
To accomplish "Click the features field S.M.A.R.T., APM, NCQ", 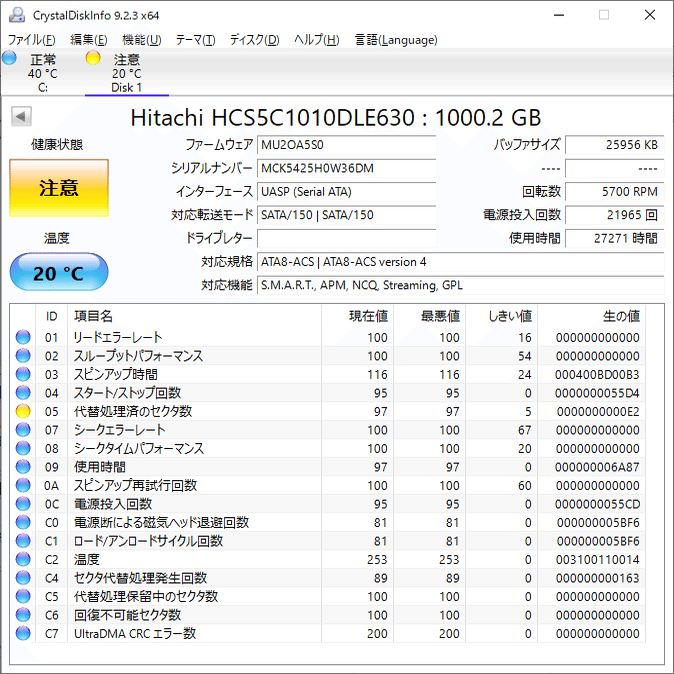I will 460,285.
